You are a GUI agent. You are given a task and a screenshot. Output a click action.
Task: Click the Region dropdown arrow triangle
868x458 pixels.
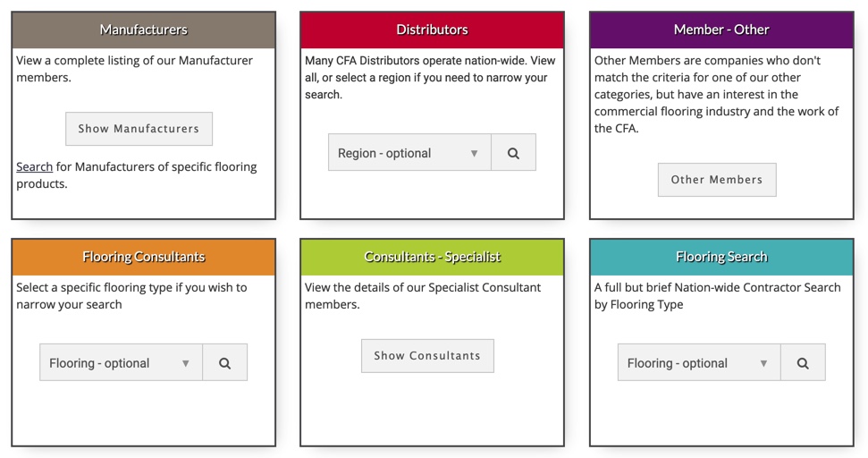475,153
